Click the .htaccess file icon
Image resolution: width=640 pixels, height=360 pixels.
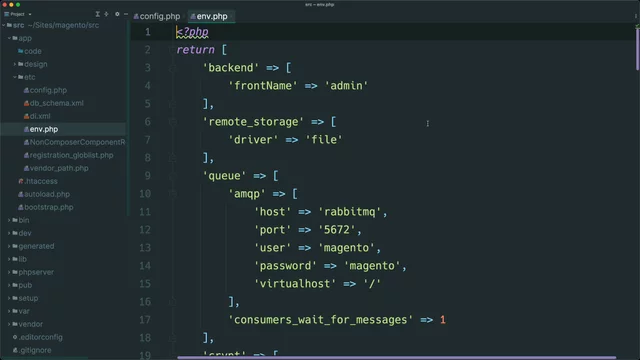click(x=21, y=181)
